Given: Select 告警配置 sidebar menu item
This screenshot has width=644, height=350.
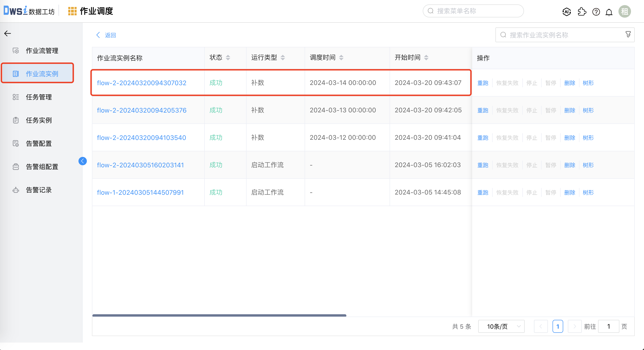Looking at the screenshot, I should coord(39,143).
